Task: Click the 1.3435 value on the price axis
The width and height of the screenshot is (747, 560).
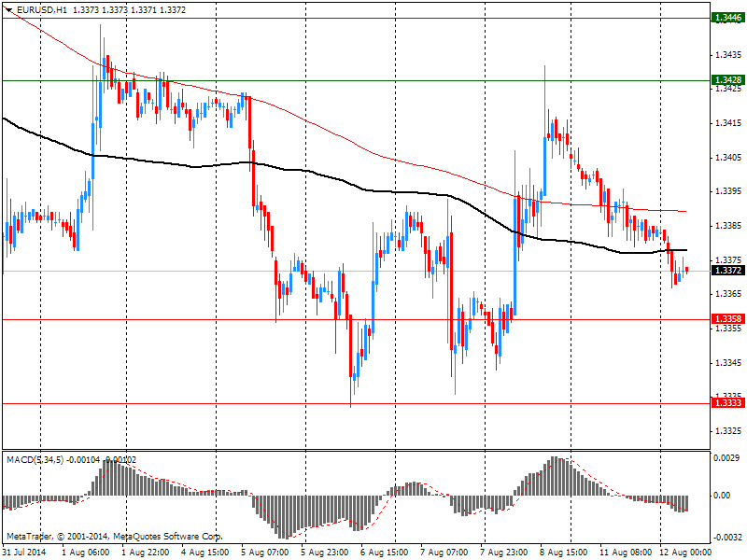Action: pos(728,55)
